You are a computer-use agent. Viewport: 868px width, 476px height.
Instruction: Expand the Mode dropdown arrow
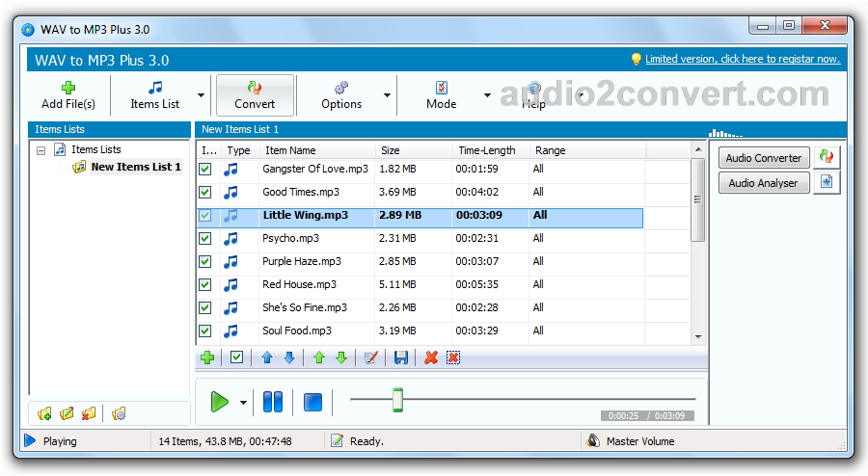[487, 95]
